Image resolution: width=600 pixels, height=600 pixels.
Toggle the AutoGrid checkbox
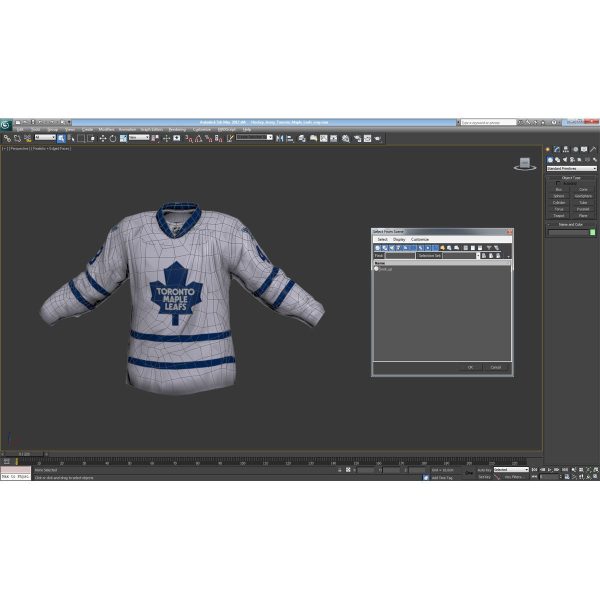(x=558, y=183)
